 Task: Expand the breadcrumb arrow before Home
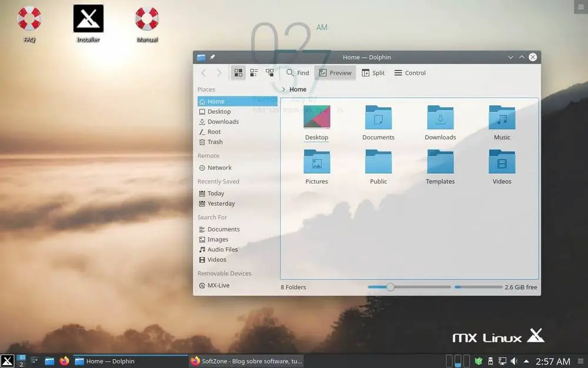tap(283, 89)
